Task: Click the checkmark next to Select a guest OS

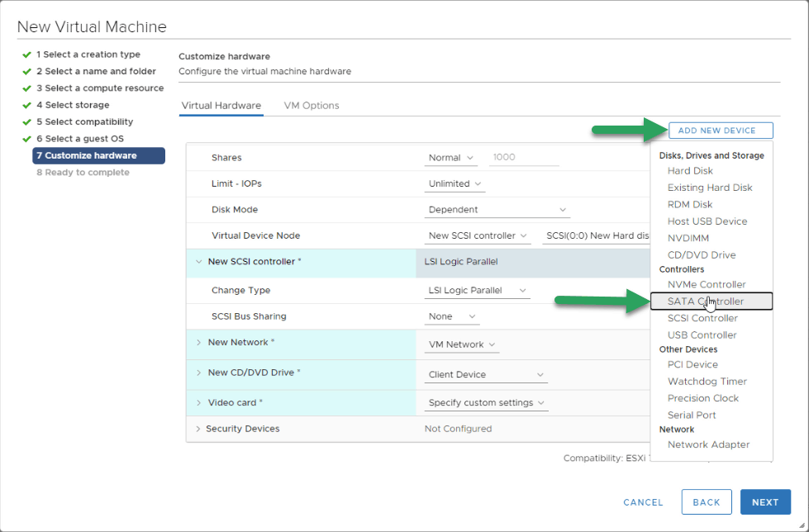Action: 26,139
